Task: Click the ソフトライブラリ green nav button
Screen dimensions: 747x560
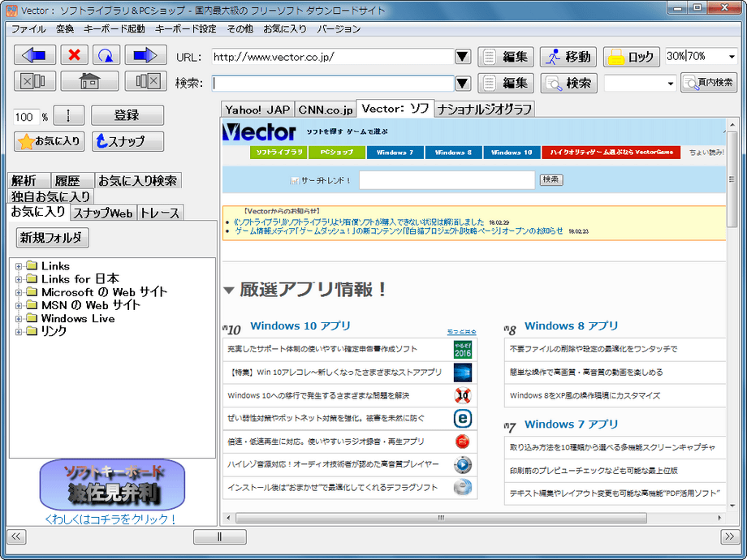Action: point(279,153)
